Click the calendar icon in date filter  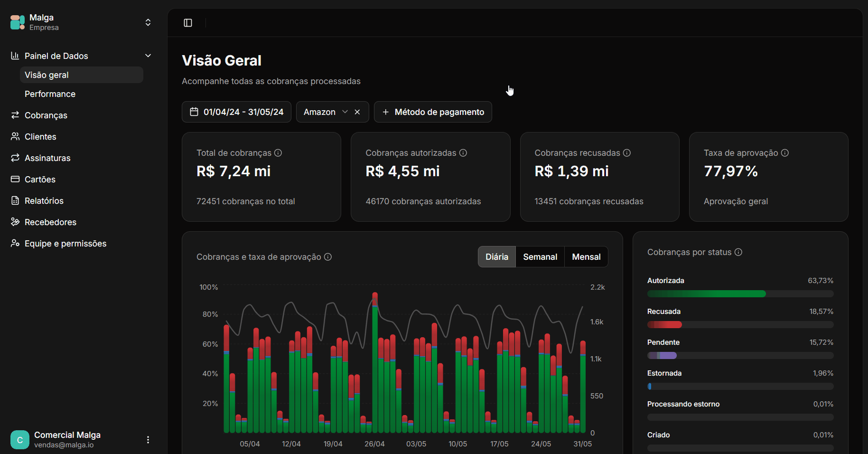[x=194, y=112]
